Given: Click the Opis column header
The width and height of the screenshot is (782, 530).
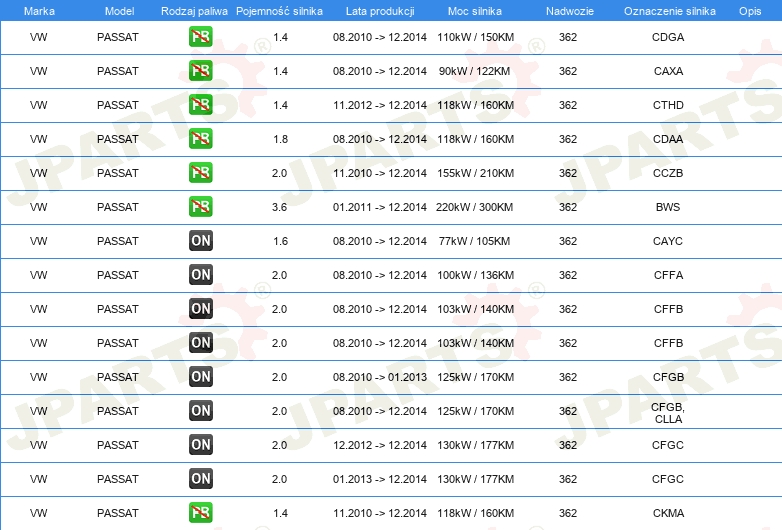Looking at the screenshot, I should click(749, 10).
